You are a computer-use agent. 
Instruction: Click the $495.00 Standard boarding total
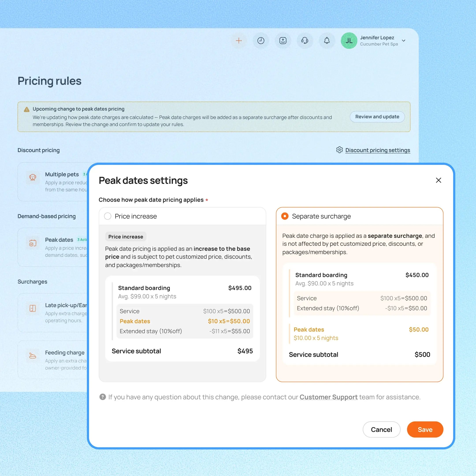click(240, 288)
